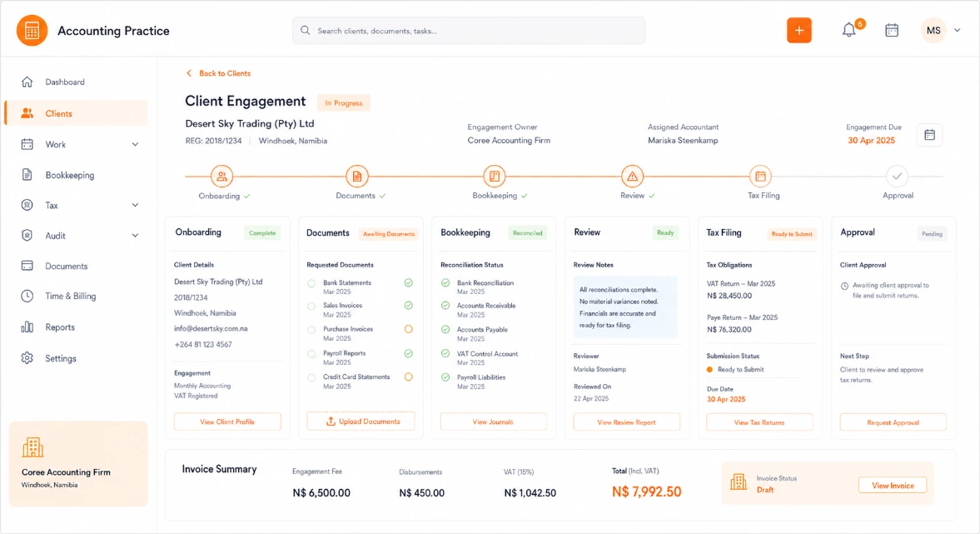Click the Approval stage checkmark icon in the tracker
The width and height of the screenshot is (980, 534).
[897, 177]
